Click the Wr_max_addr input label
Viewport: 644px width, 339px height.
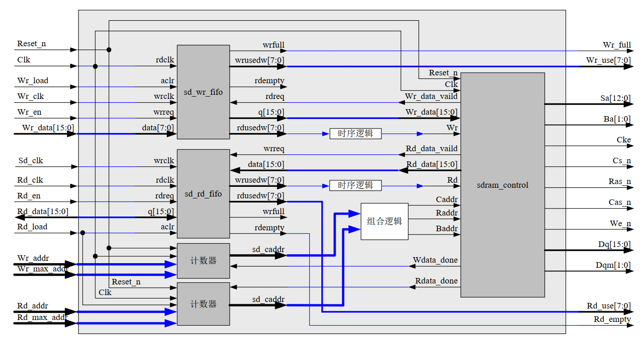click(x=43, y=269)
